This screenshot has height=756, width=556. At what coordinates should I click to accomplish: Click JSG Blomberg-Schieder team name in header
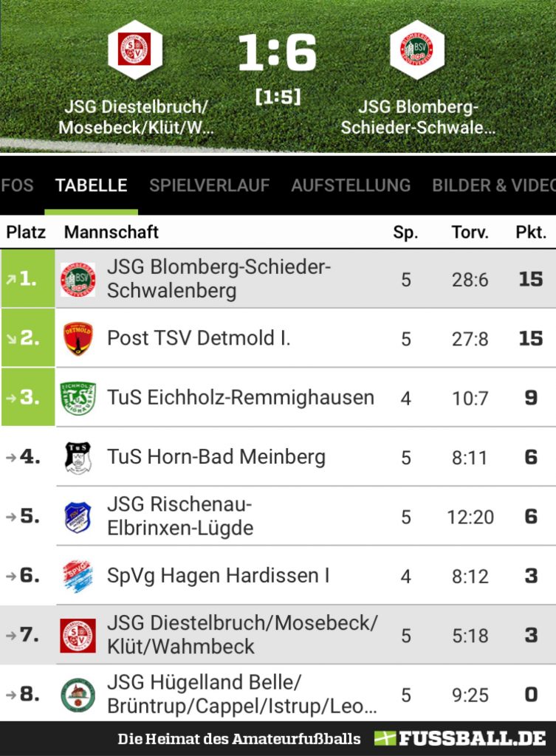(418, 117)
